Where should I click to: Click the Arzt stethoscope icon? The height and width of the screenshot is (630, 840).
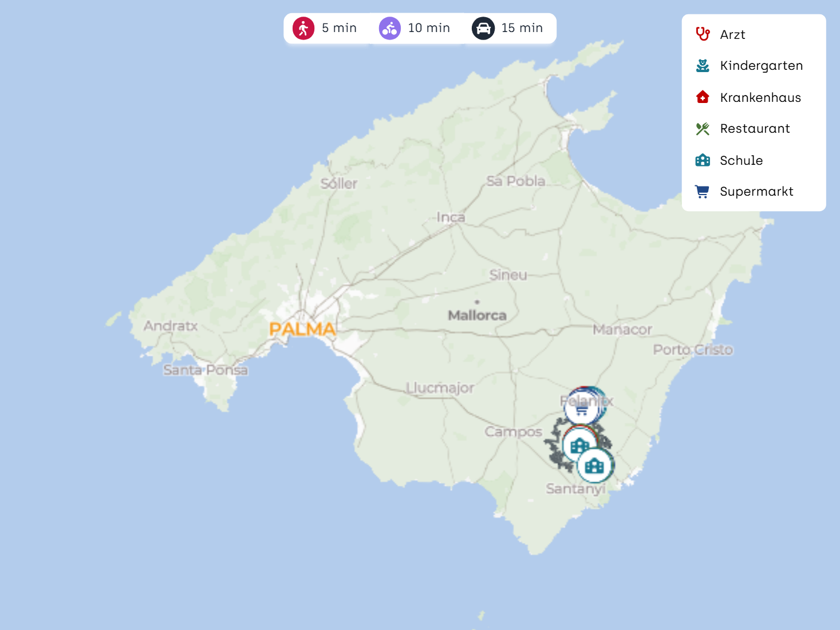pyautogui.click(x=703, y=34)
